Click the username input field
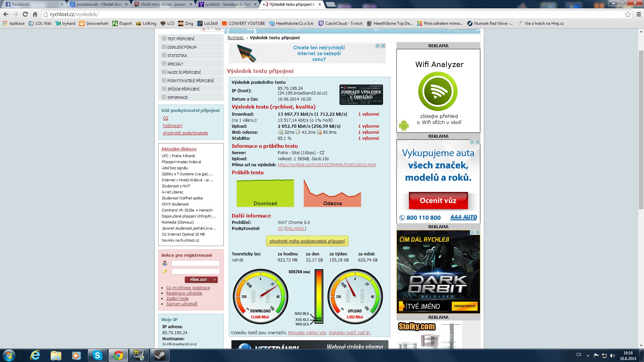 (x=196, y=263)
